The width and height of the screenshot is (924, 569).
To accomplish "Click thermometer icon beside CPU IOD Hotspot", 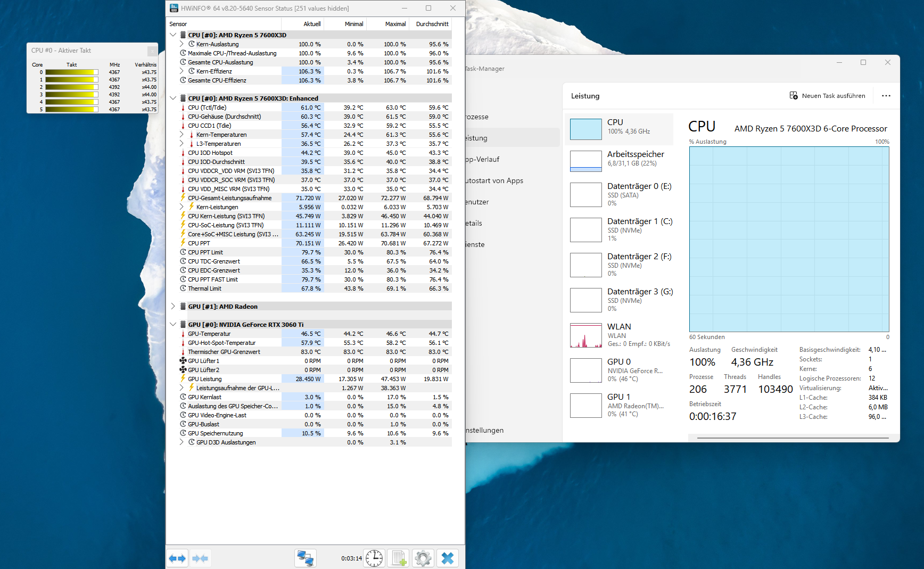I will click(x=183, y=153).
